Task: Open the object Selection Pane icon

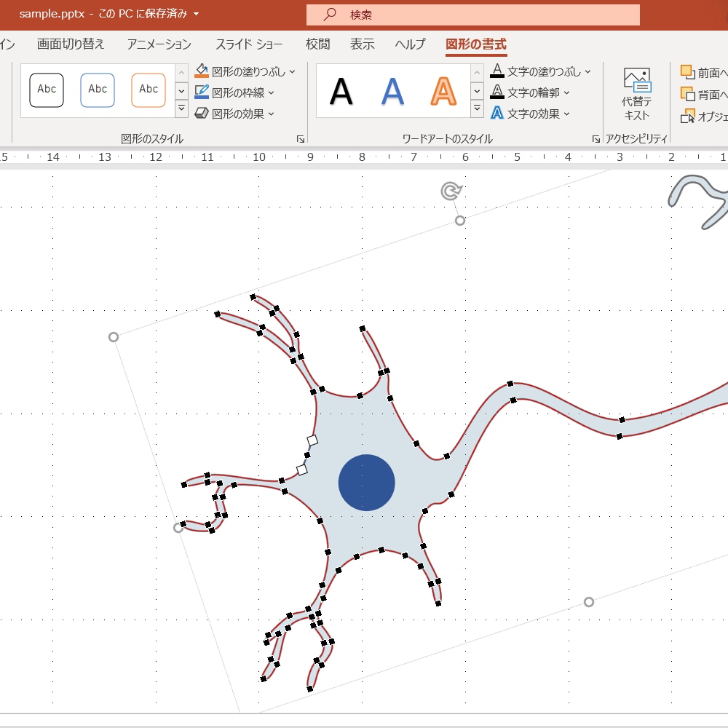Action: [x=688, y=116]
